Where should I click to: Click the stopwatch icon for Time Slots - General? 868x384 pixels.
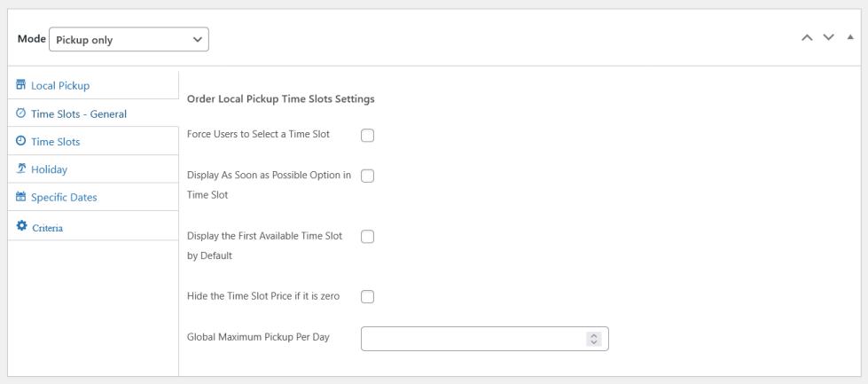21,113
